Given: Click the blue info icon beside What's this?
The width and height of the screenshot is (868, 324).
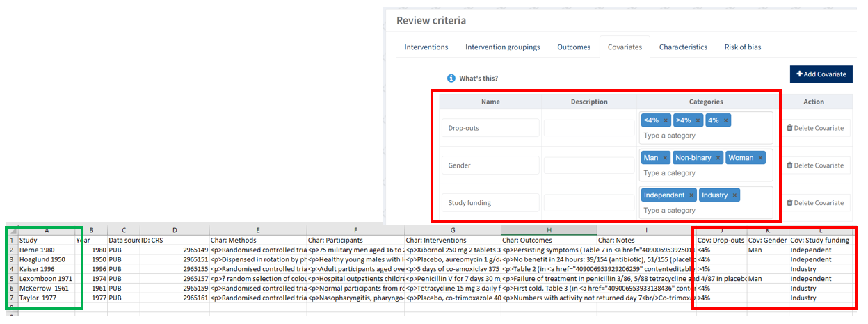Looking at the screenshot, I should point(451,79).
